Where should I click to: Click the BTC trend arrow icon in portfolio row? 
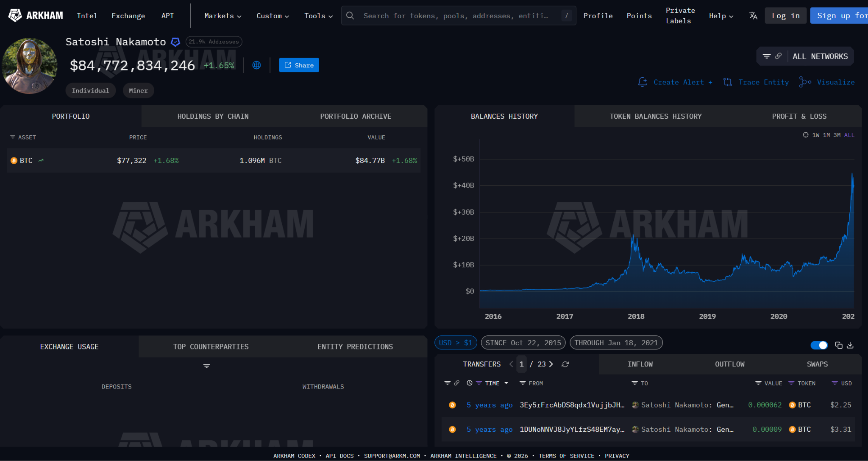41,160
